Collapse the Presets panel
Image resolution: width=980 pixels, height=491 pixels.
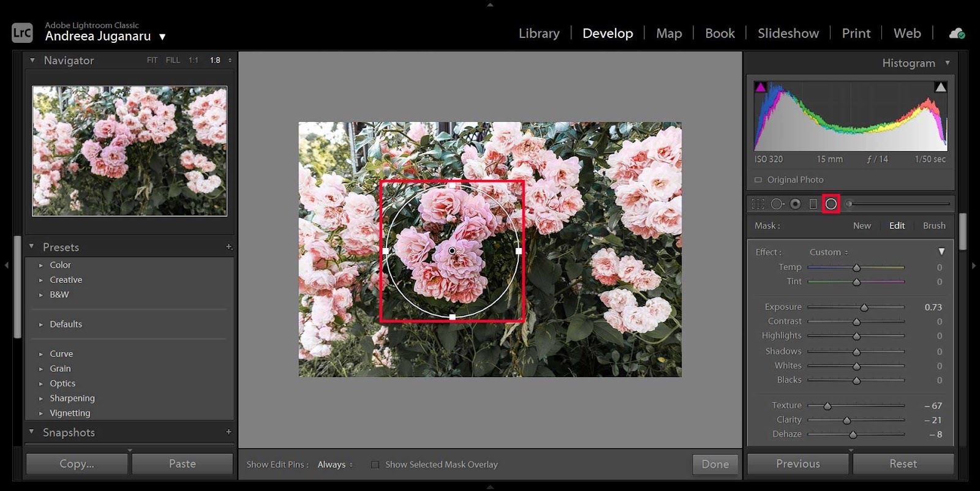(x=32, y=247)
